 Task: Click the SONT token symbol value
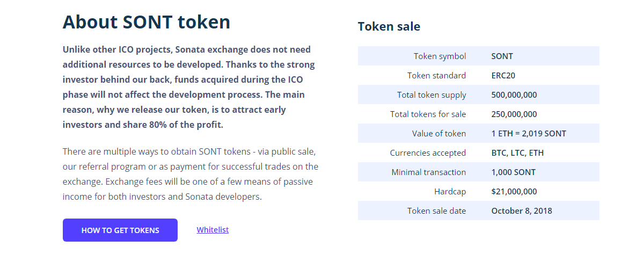502,56
